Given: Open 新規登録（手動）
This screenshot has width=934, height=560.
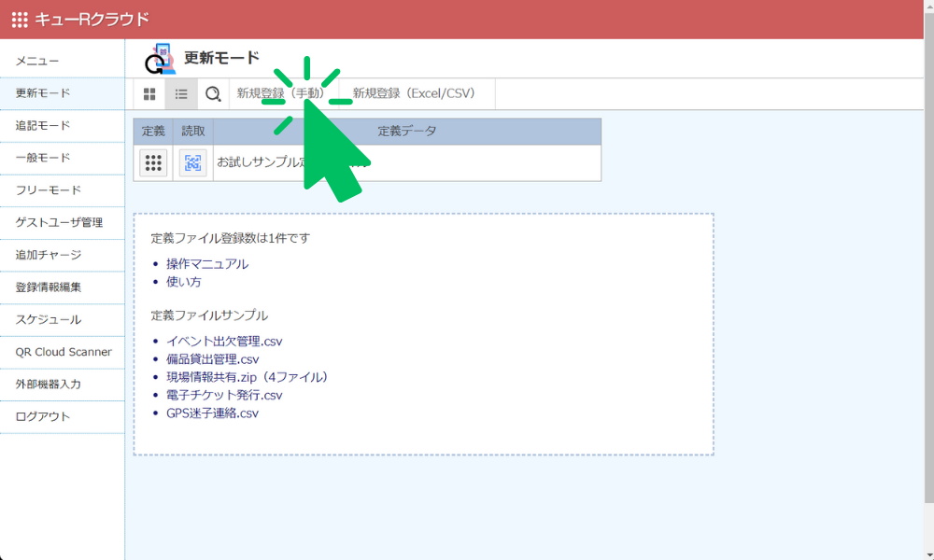Looking at the screenshot, I should [x=283, y=93].
